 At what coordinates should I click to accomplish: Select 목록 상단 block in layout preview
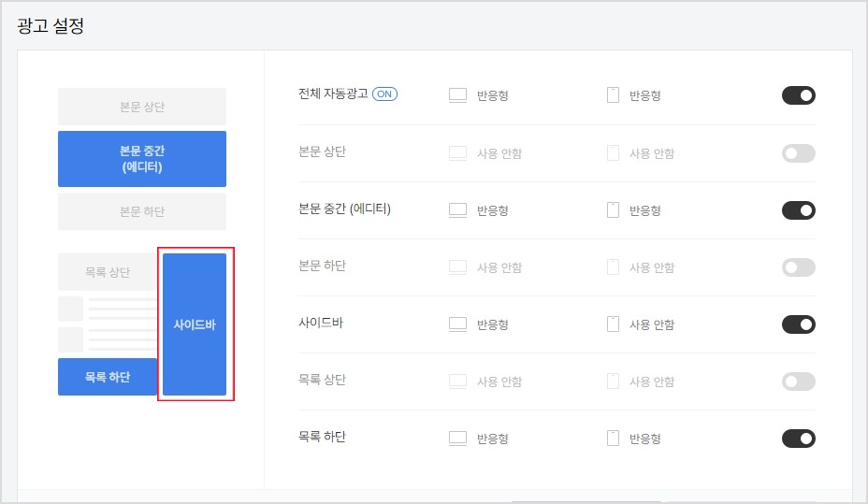tap(108, 272)
